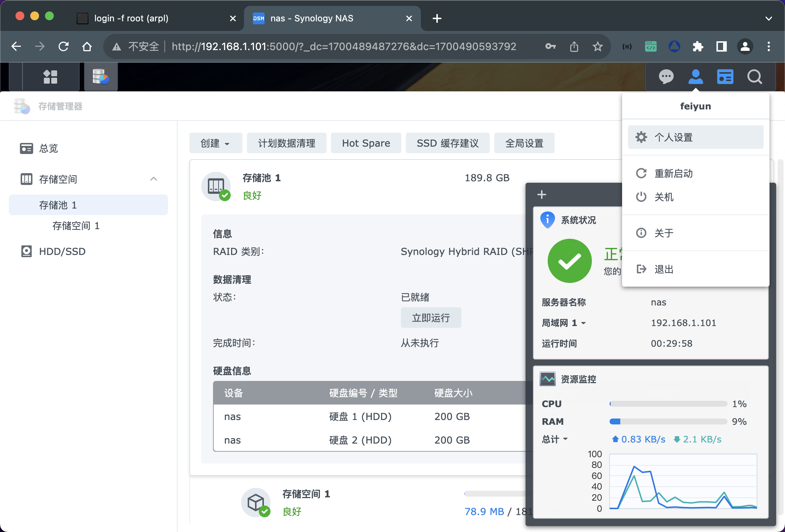Click the RAM usage bar
Image resolution: width=785 pixels, height=532 pixels.
click(x=668, y=421)
